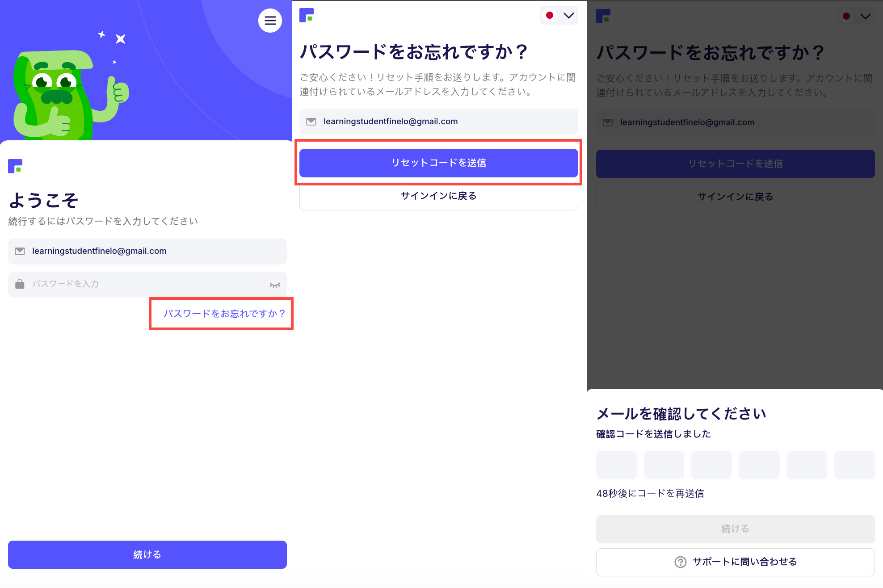Send the reset code on the middle screen
The image size is (883, 588).
tap(439, 163)
